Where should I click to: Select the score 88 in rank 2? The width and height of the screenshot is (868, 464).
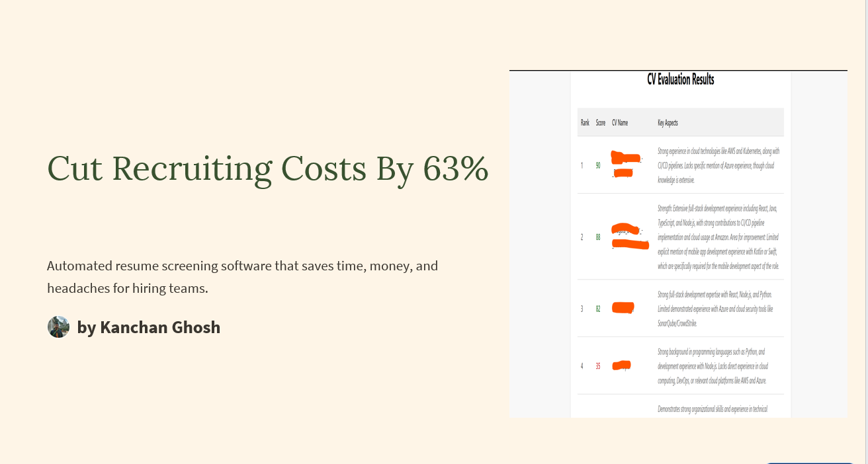pyautogui.click(x=598, y=237)
